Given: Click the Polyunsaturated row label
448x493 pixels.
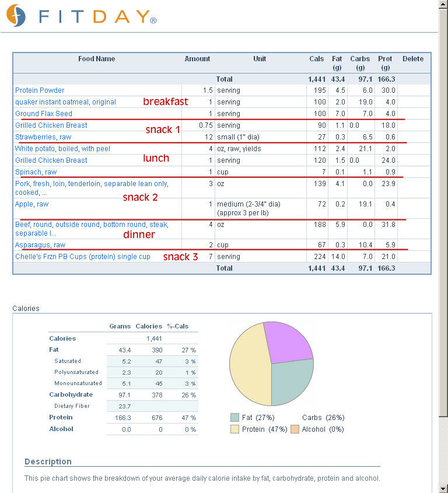Looking at the screenshot, I should [x=76, y=372].
